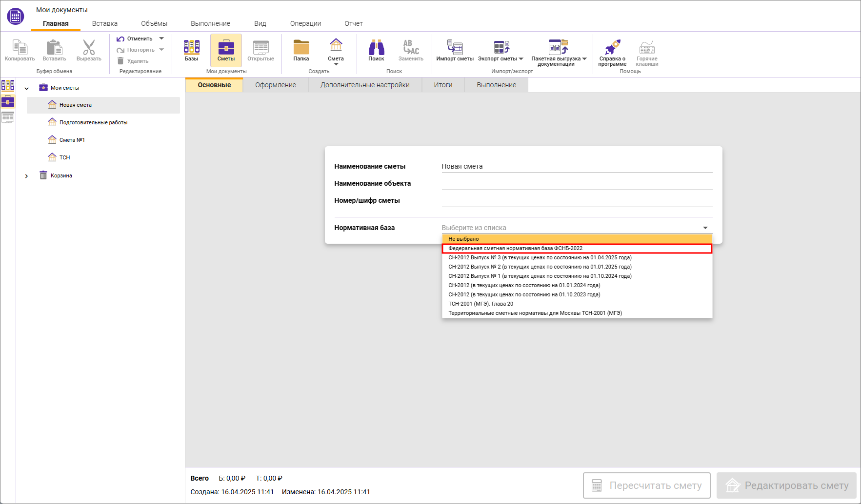Click the Наименование объекта input field
Viewport: 861px width, 504px height.
pyautogui.click(x=577, y=184)
